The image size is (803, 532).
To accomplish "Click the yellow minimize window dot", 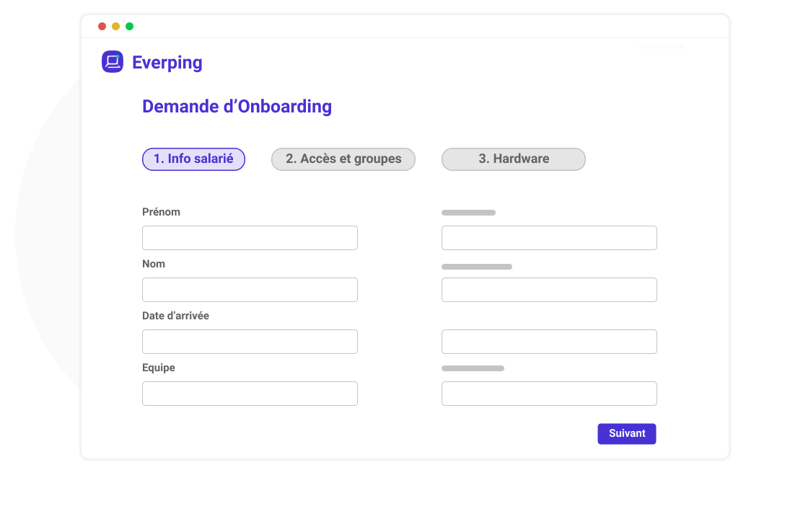I will 115,27.
